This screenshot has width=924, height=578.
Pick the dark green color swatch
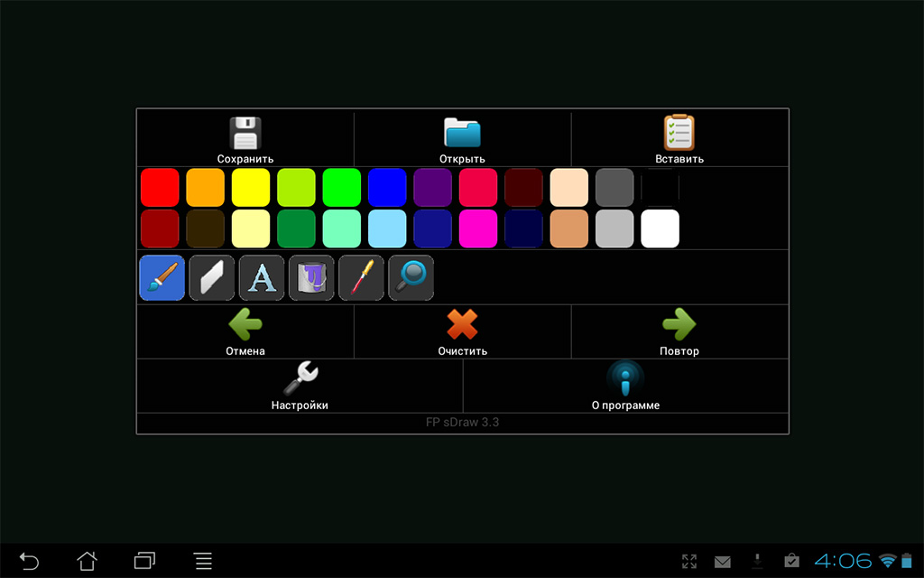click(296, 228)
